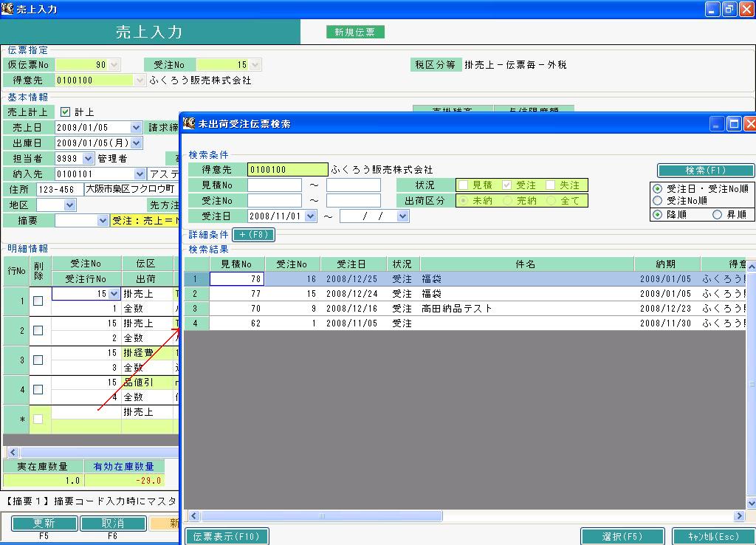Open the 売上日 date dropdown

coord(136,127)
